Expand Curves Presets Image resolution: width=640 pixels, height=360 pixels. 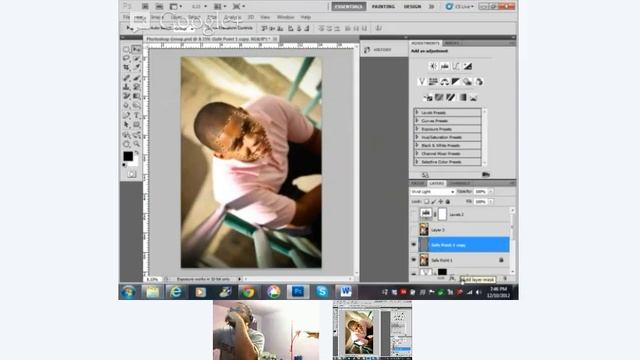coord(417,120)
